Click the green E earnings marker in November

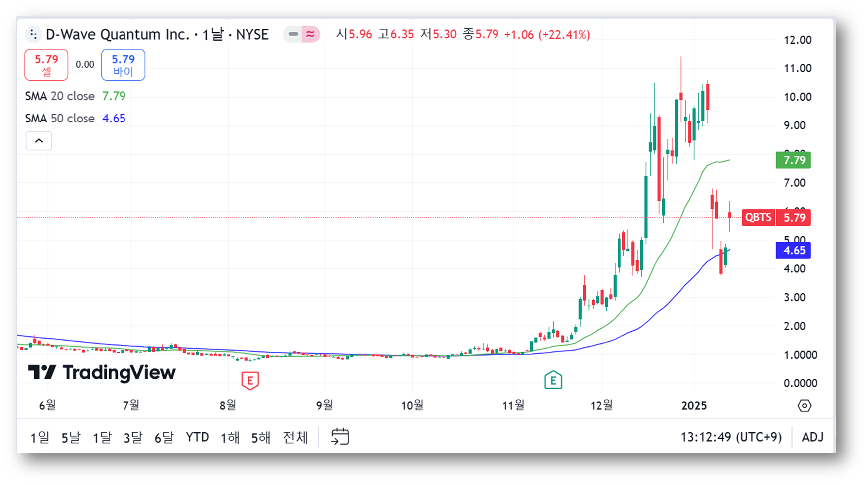coord(553,380)
